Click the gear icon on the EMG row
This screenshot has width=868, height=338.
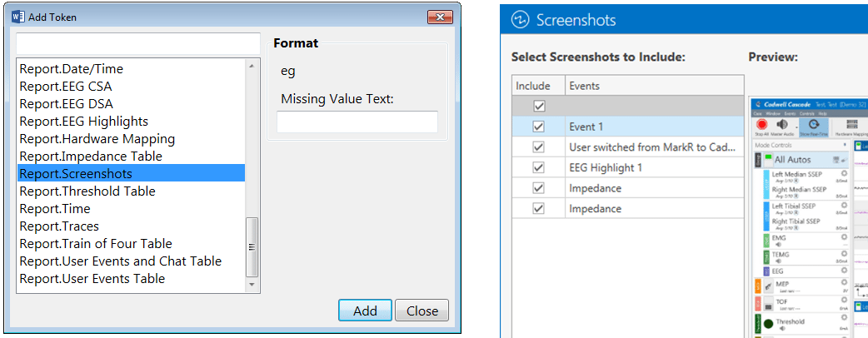coord(844,238)
